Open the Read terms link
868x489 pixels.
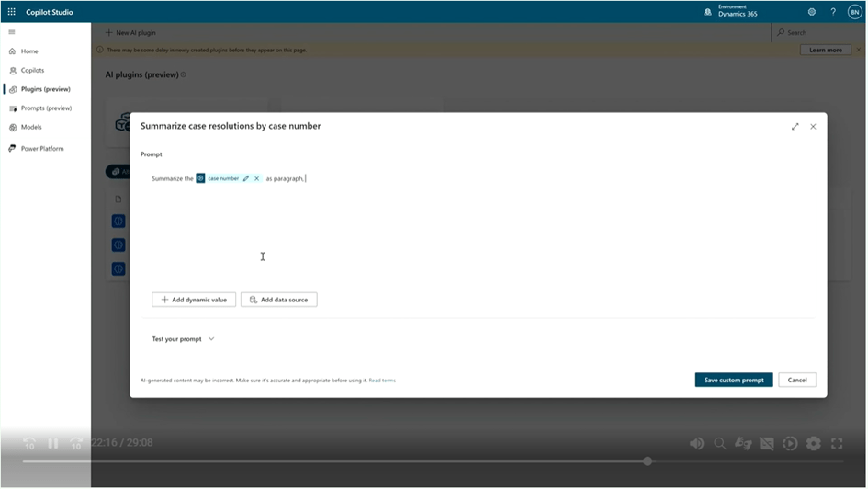pos(382,380)
